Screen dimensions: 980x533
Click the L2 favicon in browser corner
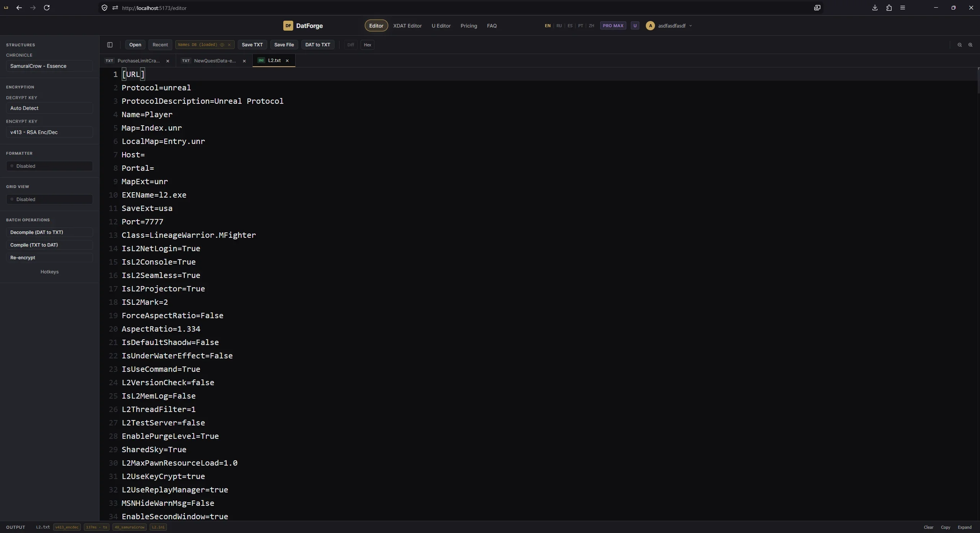tap(6, 8)
